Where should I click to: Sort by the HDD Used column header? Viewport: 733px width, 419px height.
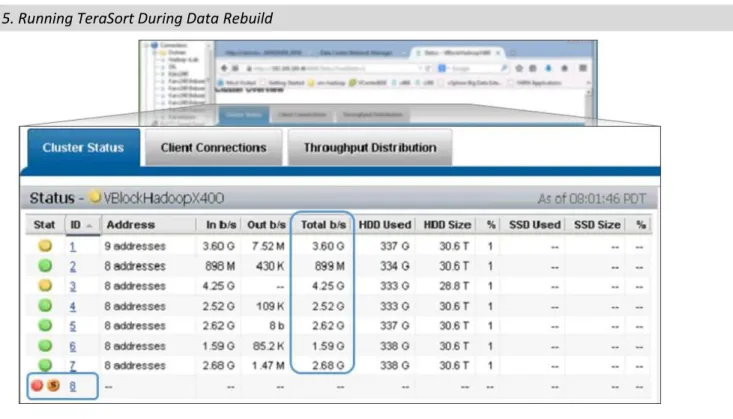point(385,225)
